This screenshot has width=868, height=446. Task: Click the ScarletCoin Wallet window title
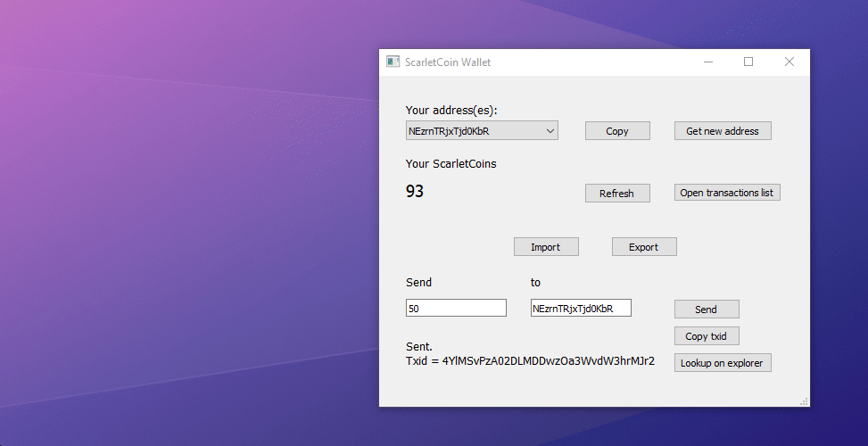(x=448, y=62)
